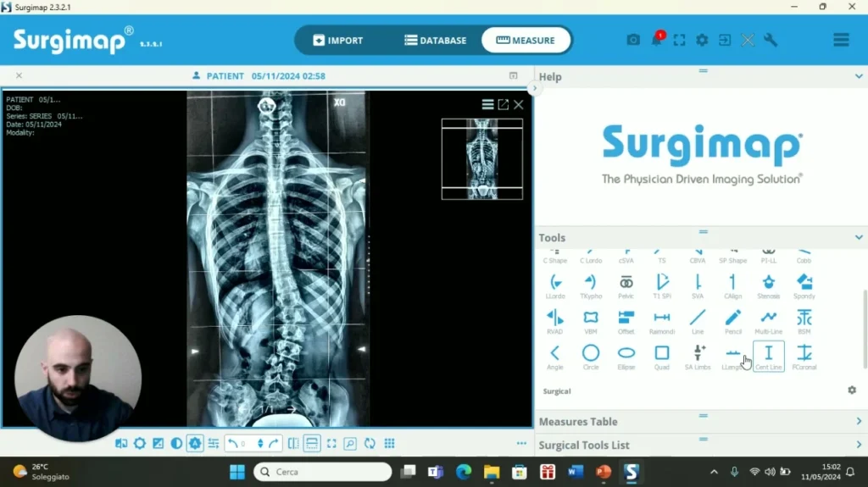Switch to the DATABASE tab

(x=436, y=40)
